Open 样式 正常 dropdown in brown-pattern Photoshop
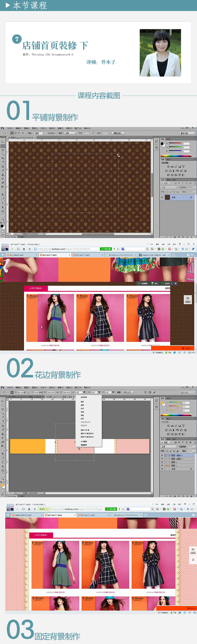The height and width of the screenshot is (644, 197). click(x=70, y=133)
